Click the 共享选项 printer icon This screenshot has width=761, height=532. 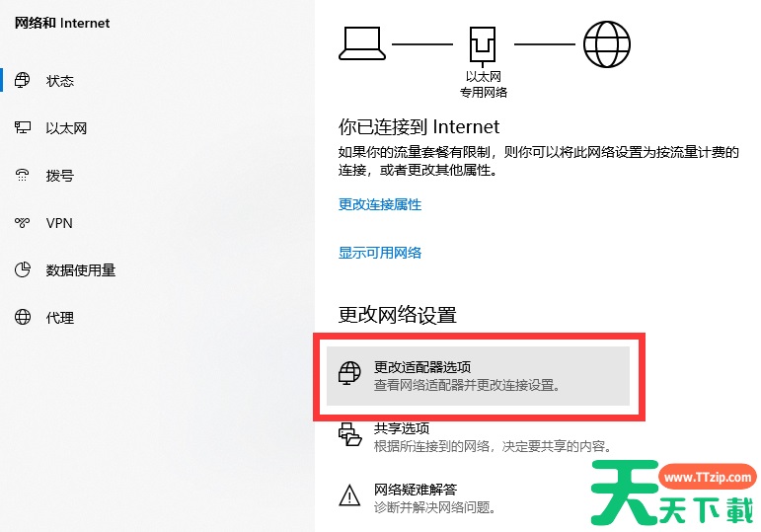[x=350, y=434]
